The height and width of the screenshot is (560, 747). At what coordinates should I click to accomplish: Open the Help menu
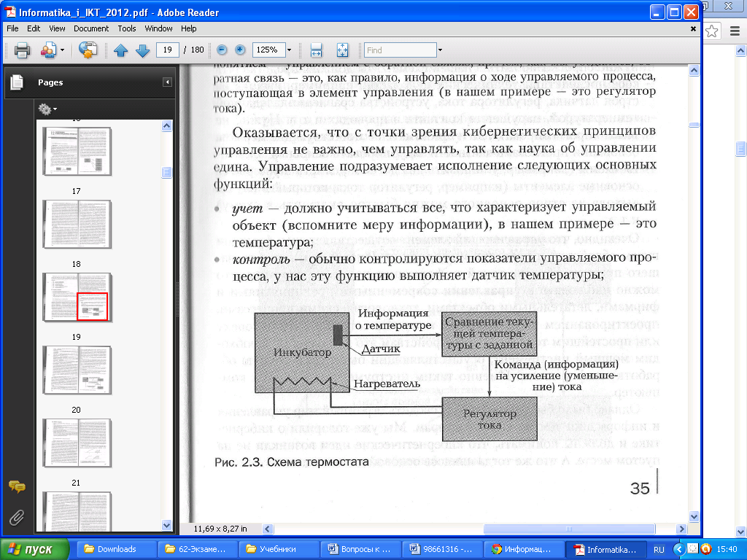(x=189, y=28)
